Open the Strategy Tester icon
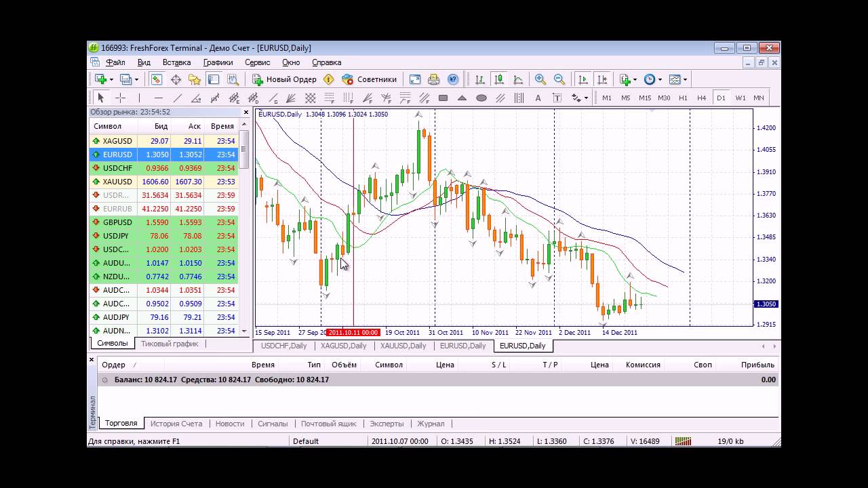 pos(233,79)
